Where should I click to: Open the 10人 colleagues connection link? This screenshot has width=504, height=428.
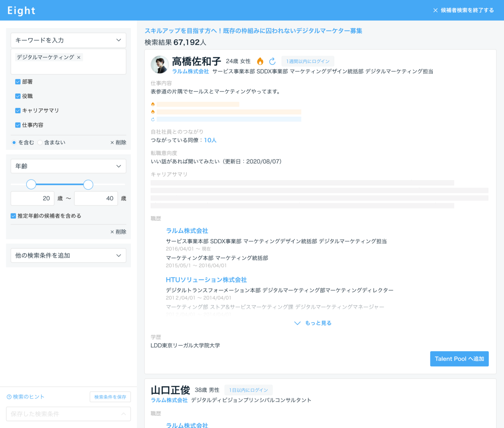tap(210, 140)
